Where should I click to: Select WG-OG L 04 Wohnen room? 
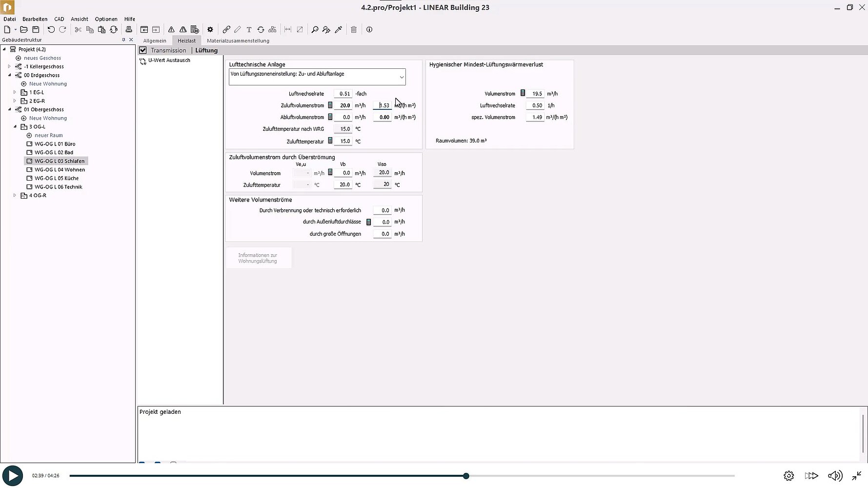click(60, 170)
